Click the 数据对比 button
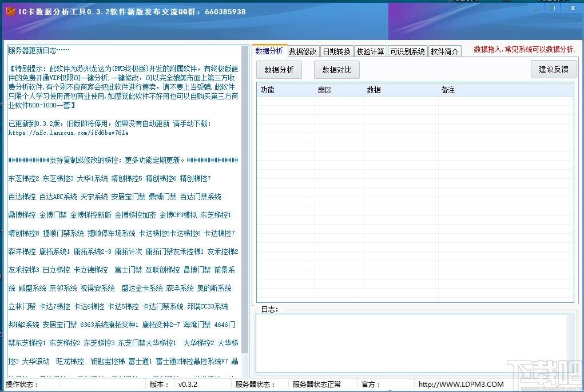Screen dimensions: 584x392 [x=337, y=70]
